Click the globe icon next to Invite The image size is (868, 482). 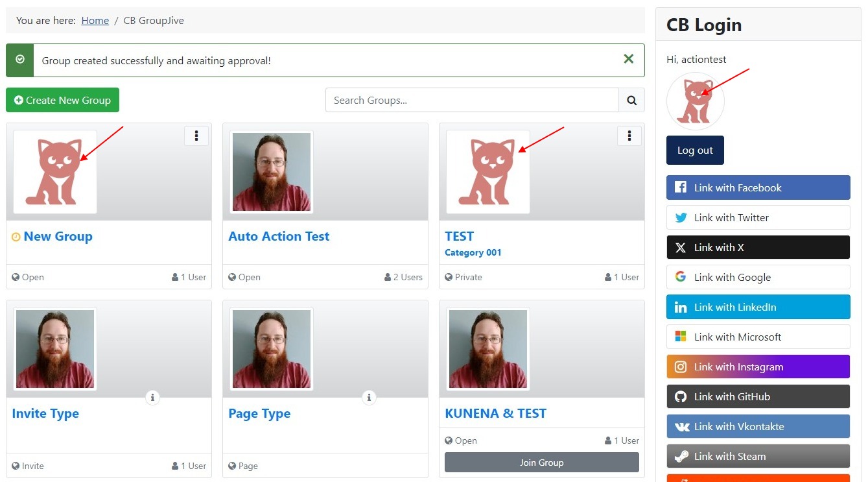[x=16, y=466]
